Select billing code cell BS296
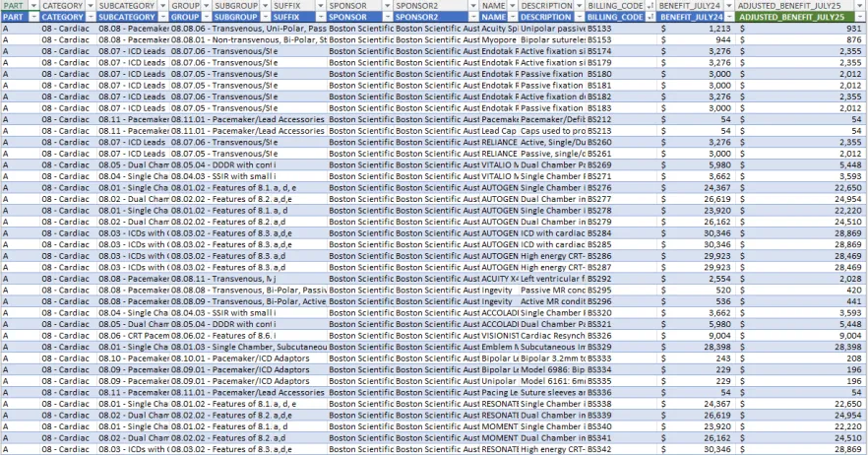This screenshot has height=455, width=868. click(621, 301)
